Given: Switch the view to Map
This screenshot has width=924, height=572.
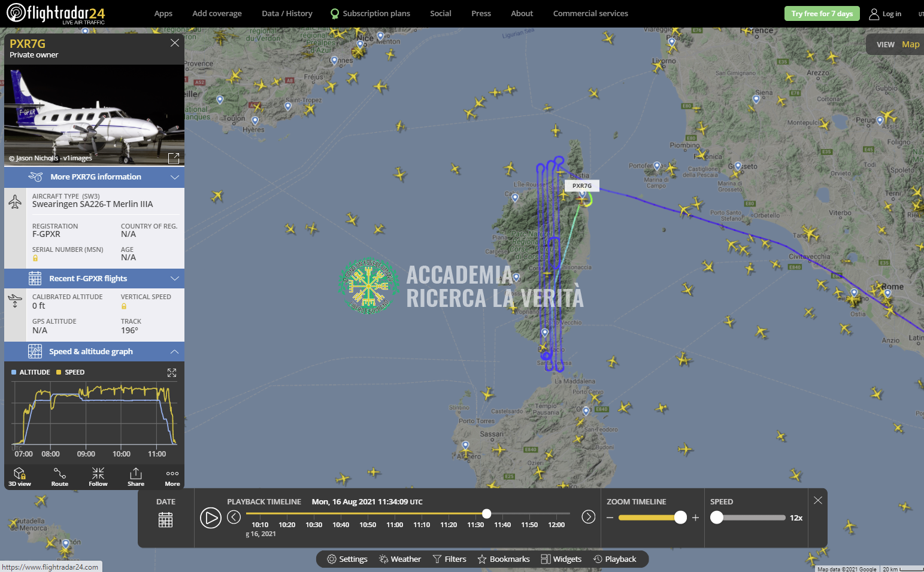Looking at the screenshot, I should click(x=910, y=44).
